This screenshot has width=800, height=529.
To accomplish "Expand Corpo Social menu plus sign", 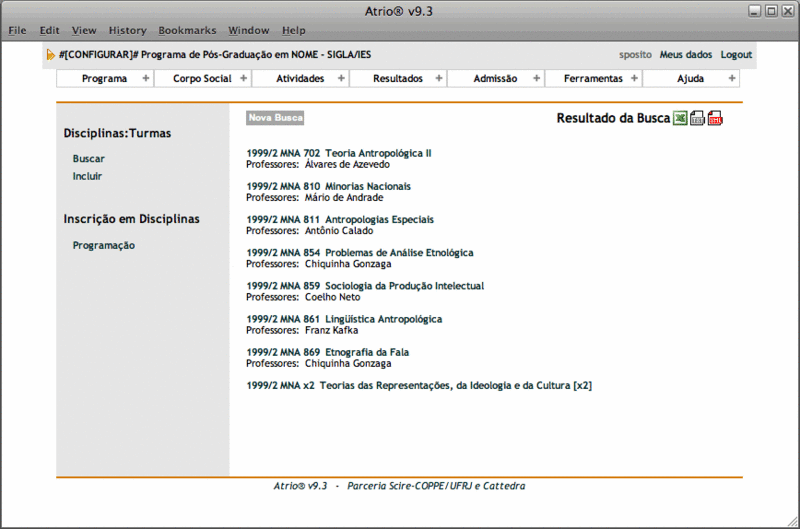I will click(242, 78).
